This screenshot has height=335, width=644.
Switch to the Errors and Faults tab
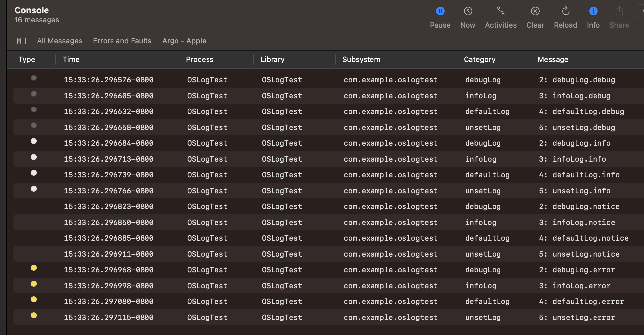[122, 41]
